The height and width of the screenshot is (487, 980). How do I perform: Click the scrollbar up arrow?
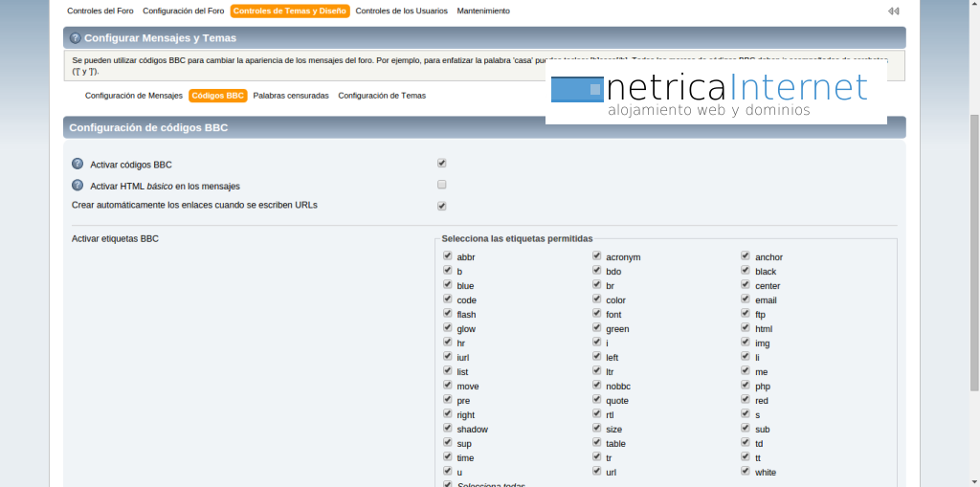tap(973, 6)
